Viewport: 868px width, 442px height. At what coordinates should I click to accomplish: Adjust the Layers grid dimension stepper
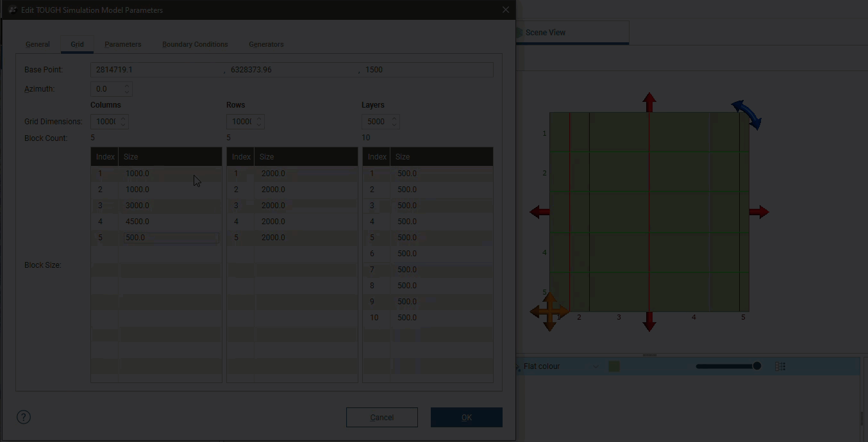(x=394, y=122)
